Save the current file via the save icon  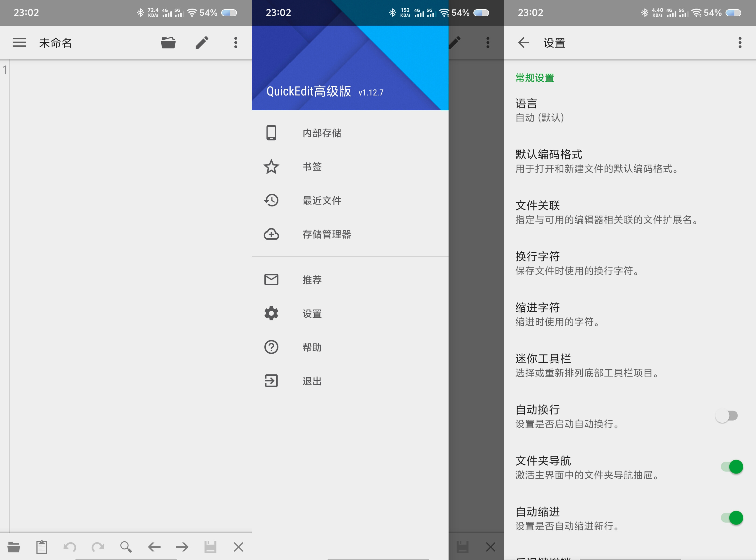coord(210,546)
